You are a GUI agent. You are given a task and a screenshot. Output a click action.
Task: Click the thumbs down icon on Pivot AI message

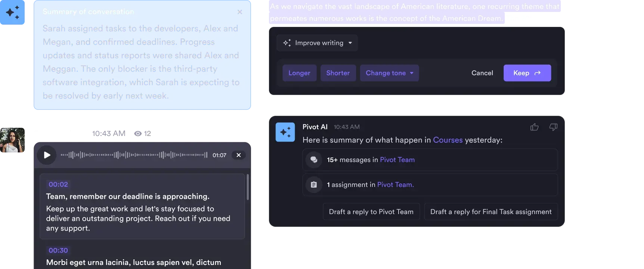click(x=553, y=127)
